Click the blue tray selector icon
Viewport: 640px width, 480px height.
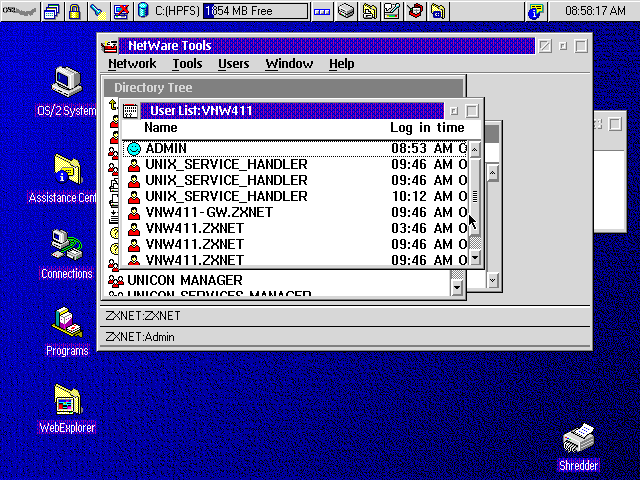pyautogui.click(x=322, y=11)
